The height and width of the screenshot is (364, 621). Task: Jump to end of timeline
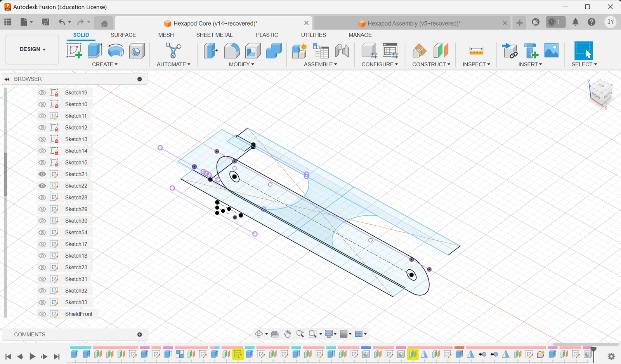pyautogui.click(x=57, y=356)
